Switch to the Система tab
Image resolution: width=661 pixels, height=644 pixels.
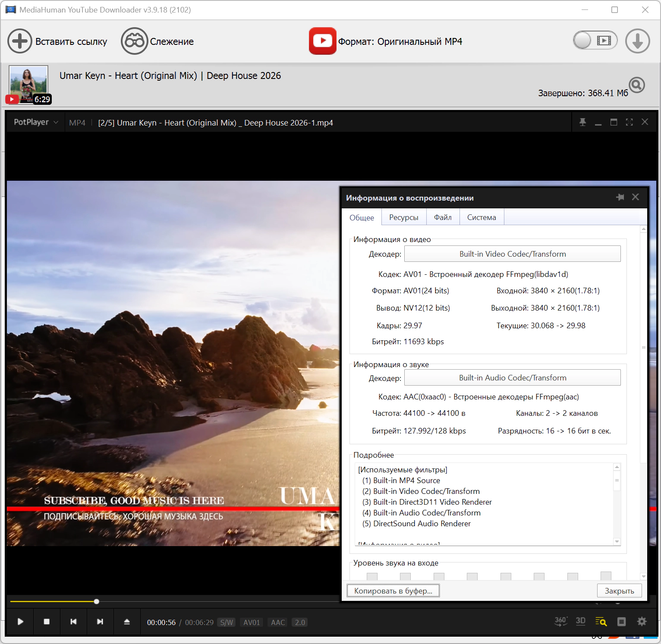pos(481,217)
